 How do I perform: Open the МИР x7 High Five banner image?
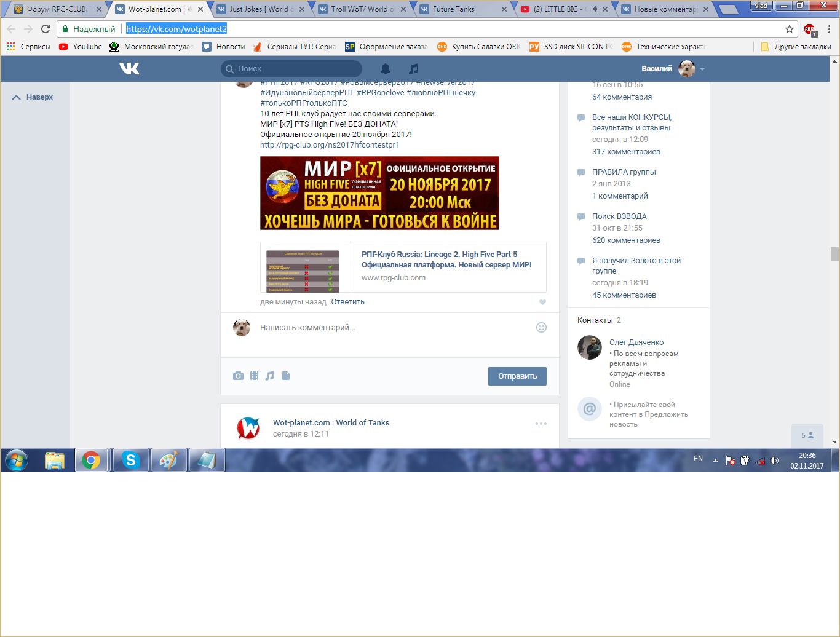pos(379,193)
